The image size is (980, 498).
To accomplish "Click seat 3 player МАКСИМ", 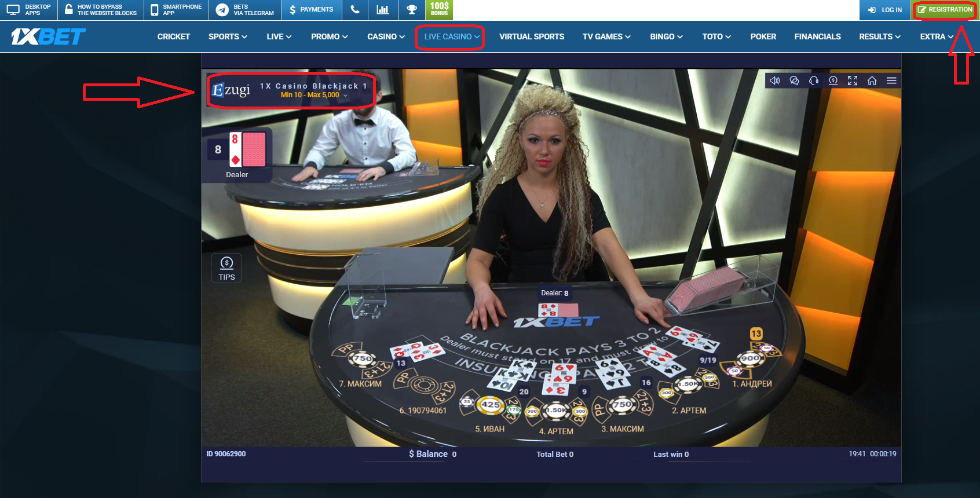I will [623, 429].
